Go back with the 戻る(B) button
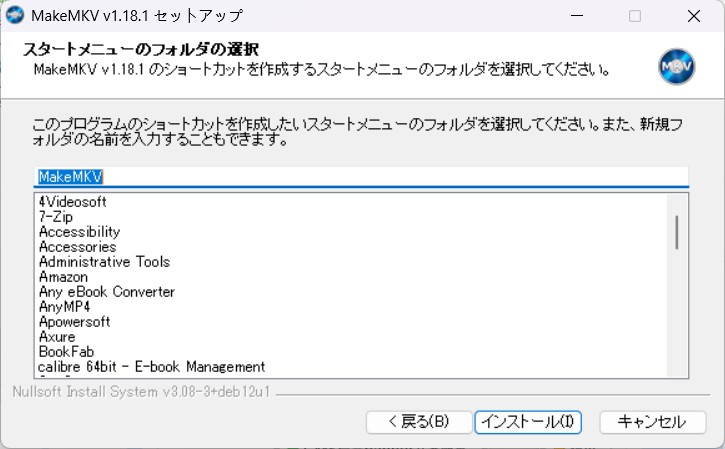This screenshot has height=449, width=725. pyautogui.click(x=419, y=422)
